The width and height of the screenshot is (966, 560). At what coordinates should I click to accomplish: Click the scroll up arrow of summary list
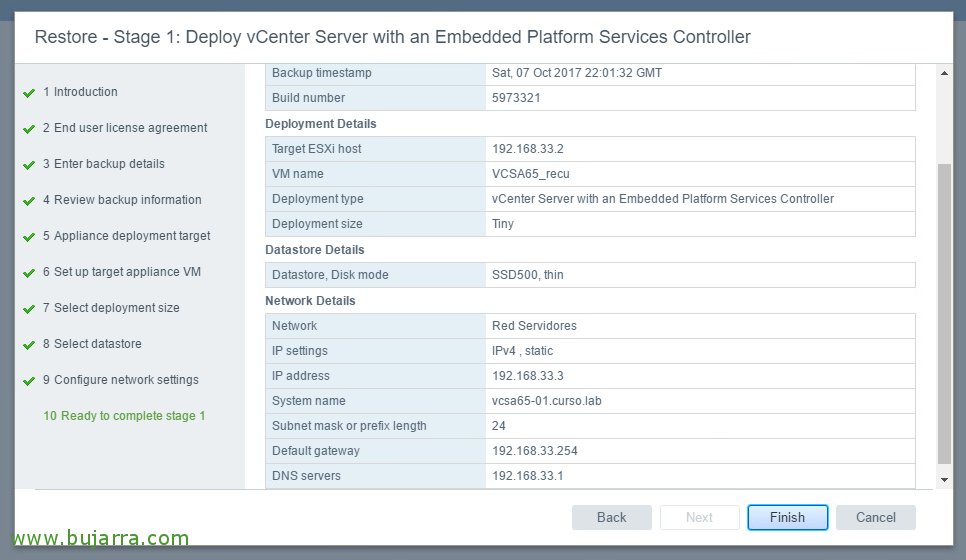944,73
